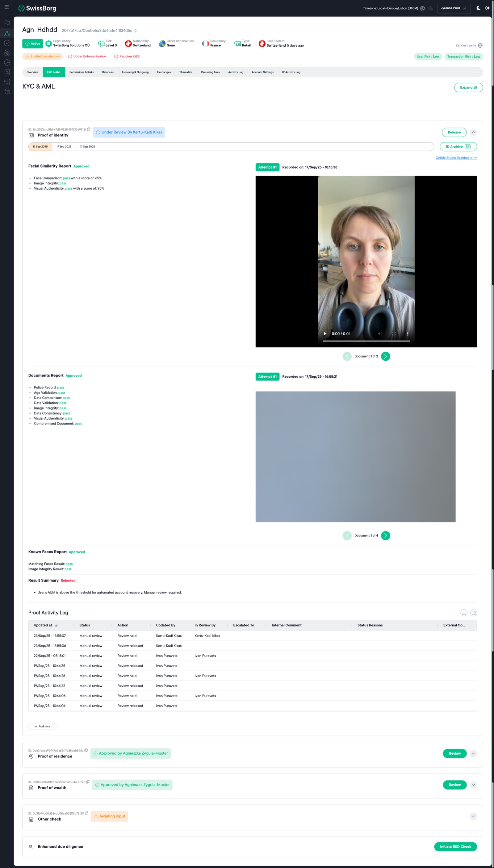This screenshot has width=494, height=868.
Task: Open the Zendesk page icon
Action: [x=480, y=45]
